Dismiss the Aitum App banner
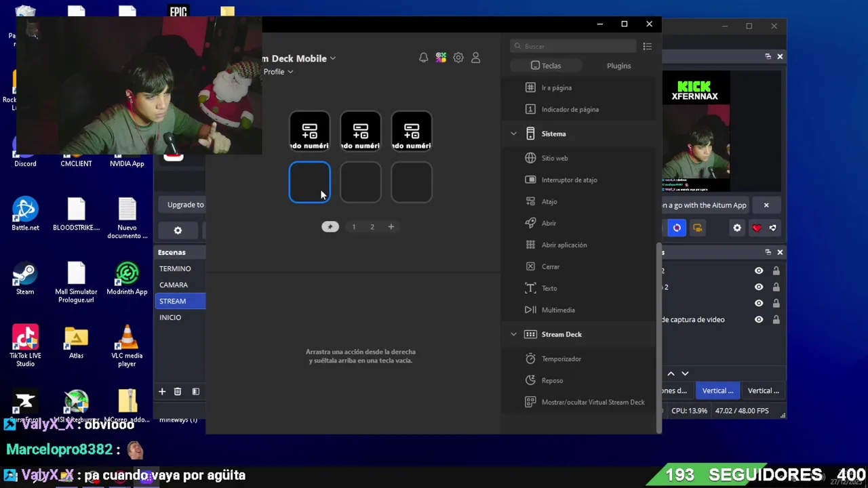Viewport: 868px width, 488px height. click(x=766, y=205)
